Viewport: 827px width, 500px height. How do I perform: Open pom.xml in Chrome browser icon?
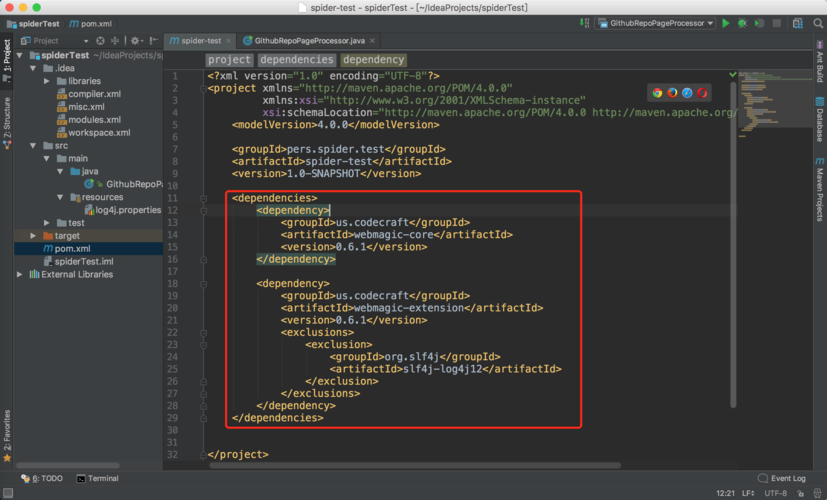click(x=657, y=93)
